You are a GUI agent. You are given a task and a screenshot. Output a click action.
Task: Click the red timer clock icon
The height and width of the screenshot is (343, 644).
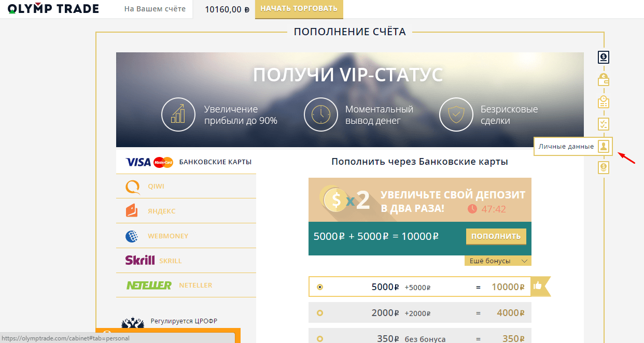[x=472, y=209]
